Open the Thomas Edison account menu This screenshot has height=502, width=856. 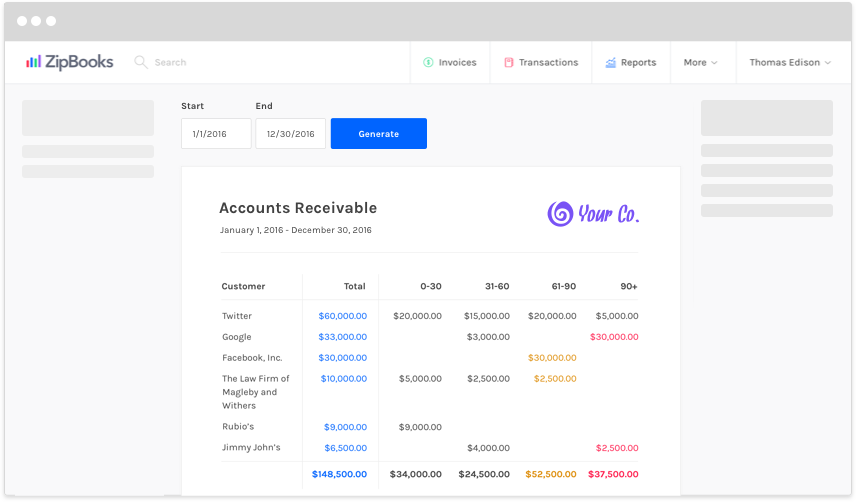click(790, 63)
